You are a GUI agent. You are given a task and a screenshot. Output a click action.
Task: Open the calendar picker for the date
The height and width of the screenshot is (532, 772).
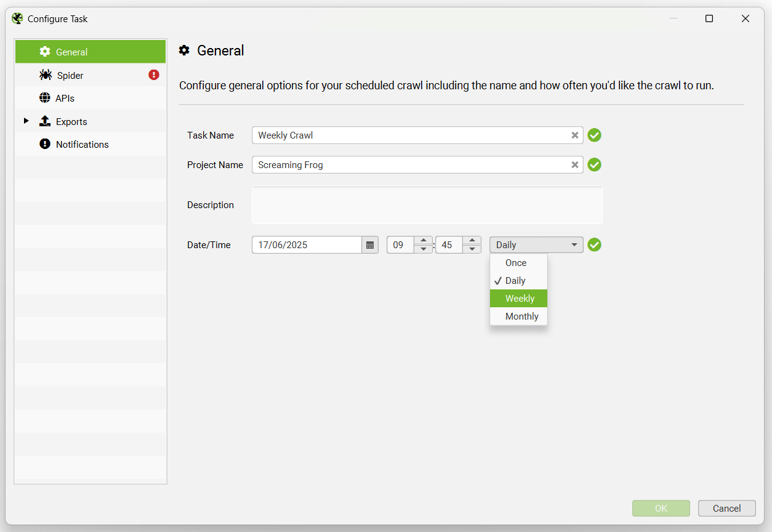click(369, 244)
